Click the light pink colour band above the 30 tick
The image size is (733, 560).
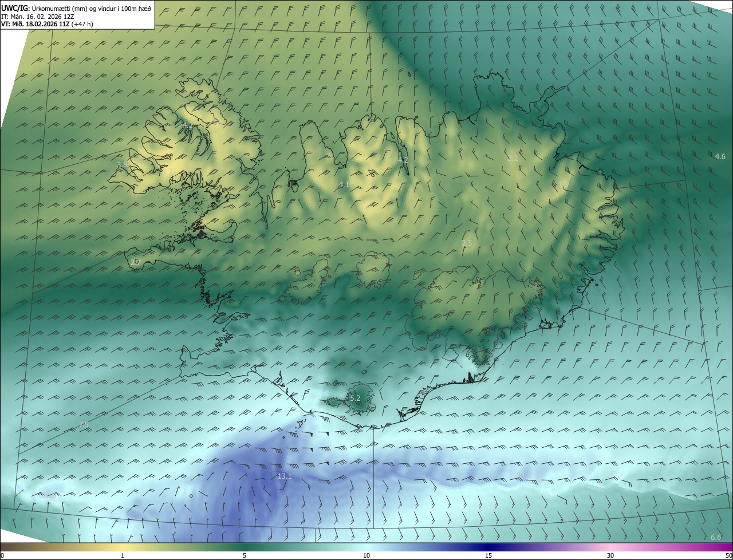610,547
